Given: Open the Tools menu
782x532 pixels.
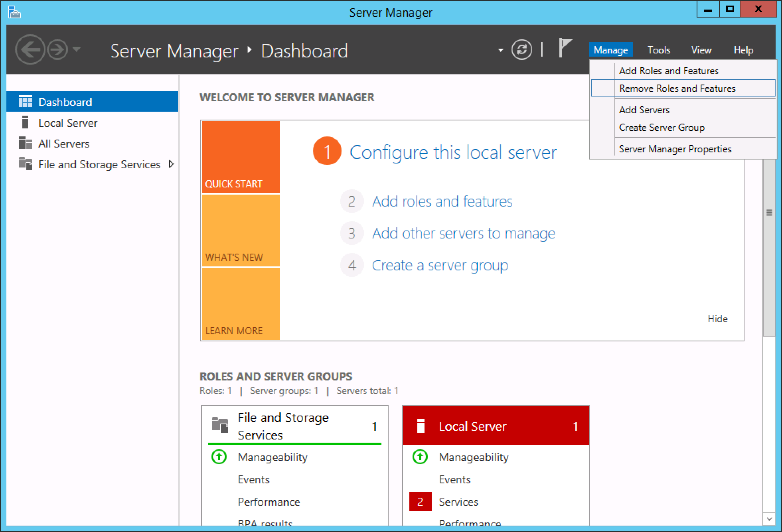Looking at the screenshot, I should tap(658, 50).
